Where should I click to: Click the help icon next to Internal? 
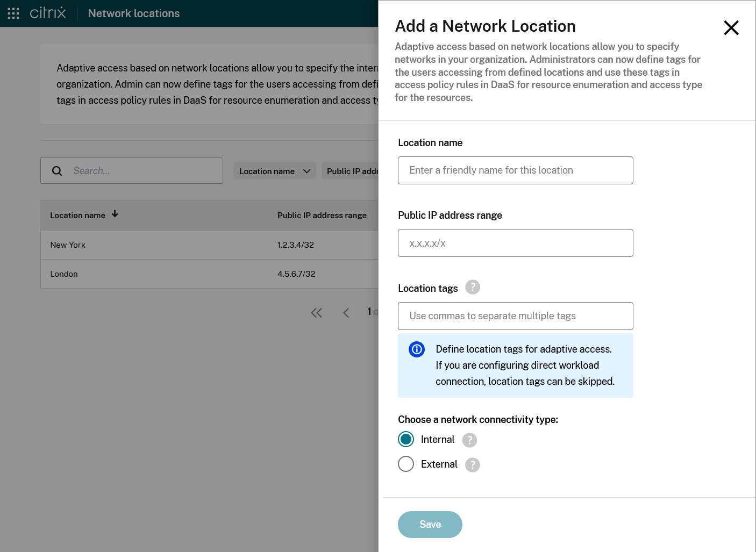(469, 440)
